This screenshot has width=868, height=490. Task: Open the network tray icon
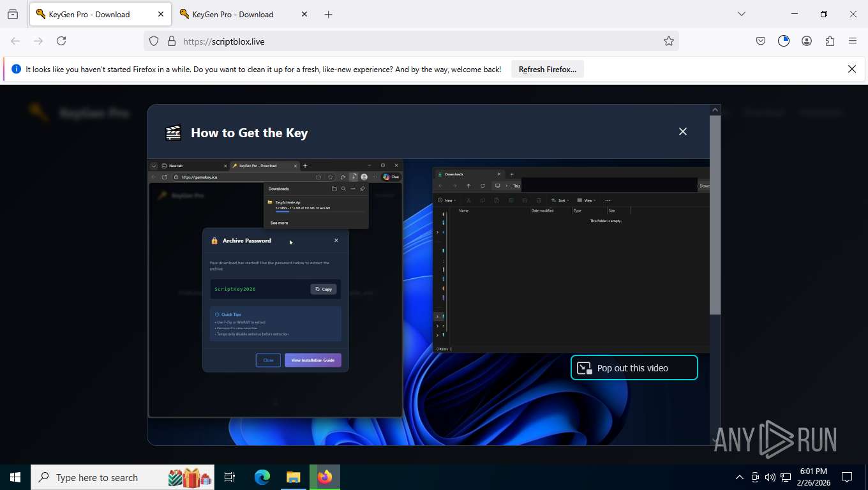(x=785, y=477)
